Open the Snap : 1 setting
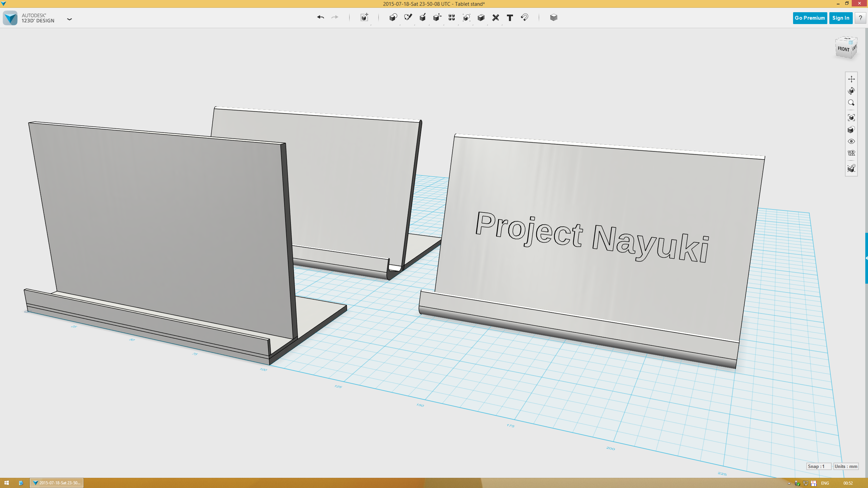 pyautogui.click(x=818, y=466)
